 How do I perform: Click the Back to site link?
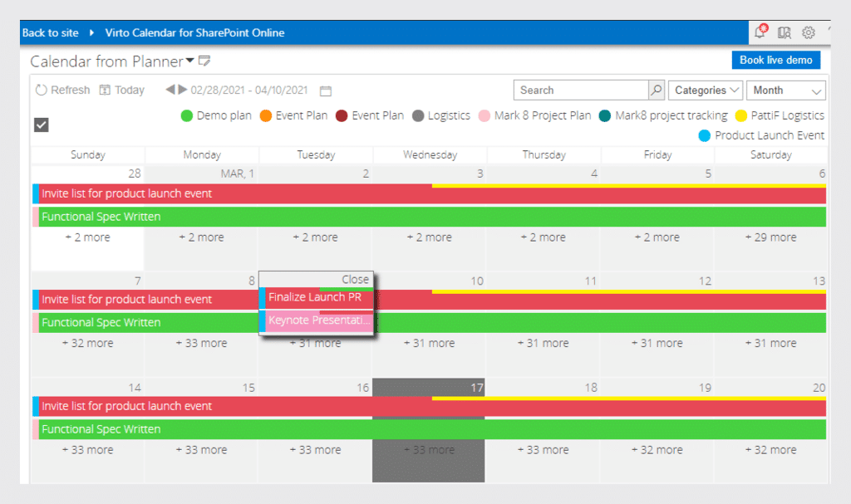pyautogui.click(x=51, y=32)
